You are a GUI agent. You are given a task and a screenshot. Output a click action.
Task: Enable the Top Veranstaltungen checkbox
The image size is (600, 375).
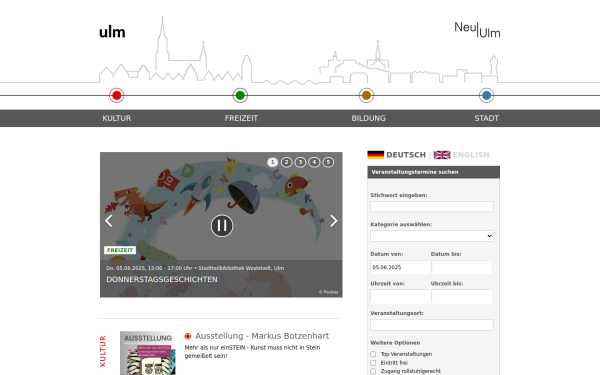[x=373, y=354]
